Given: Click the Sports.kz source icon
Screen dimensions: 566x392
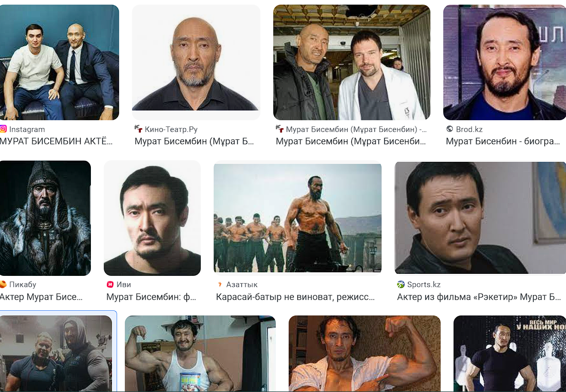Looking at the screenshot, I should pyautogui.click(x=401, y=284).
